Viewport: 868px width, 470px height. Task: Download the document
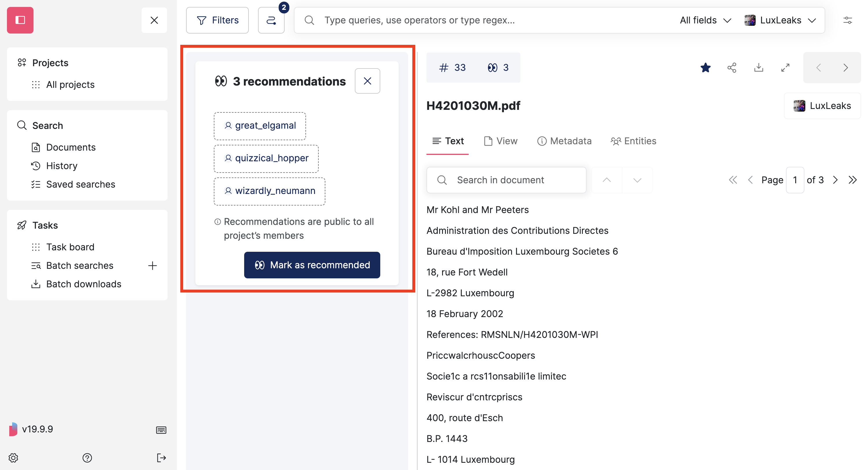pyautogui.click(x=759, y=67)
